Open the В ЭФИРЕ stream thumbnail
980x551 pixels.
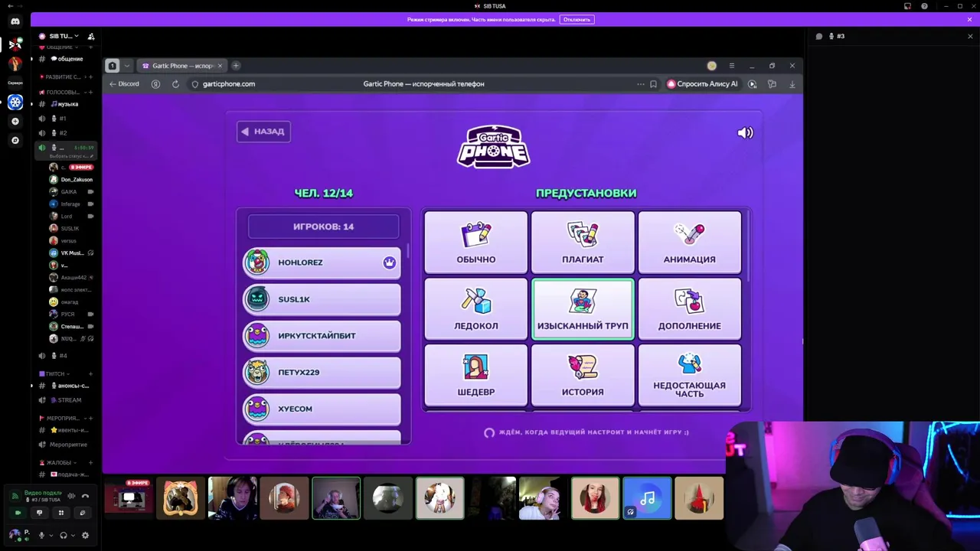coord(129,498)
